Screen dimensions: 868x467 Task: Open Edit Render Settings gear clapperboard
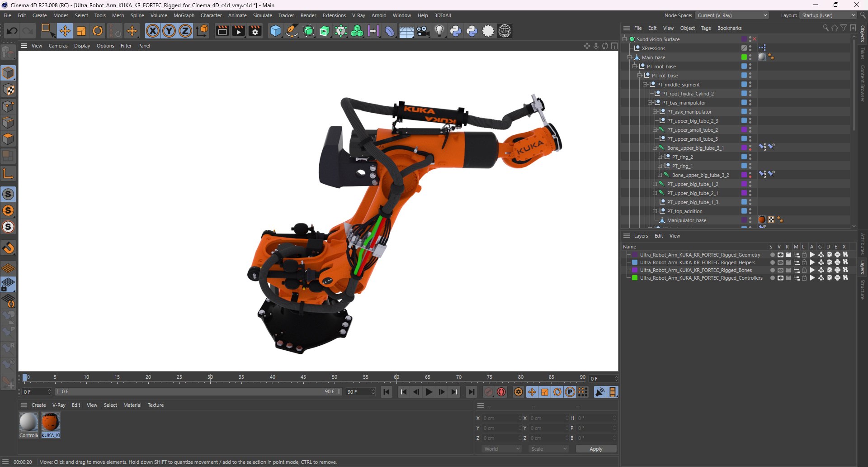(x=255, y=31)
